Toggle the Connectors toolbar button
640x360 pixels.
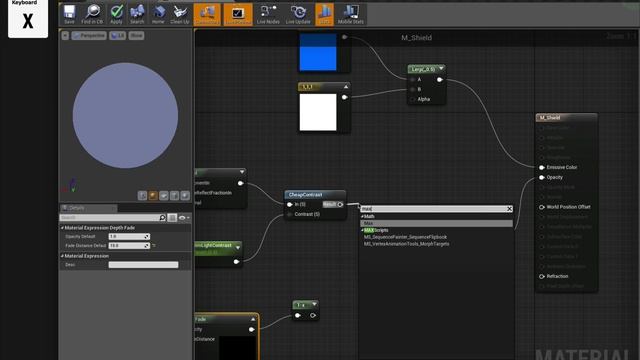(207, 14)
